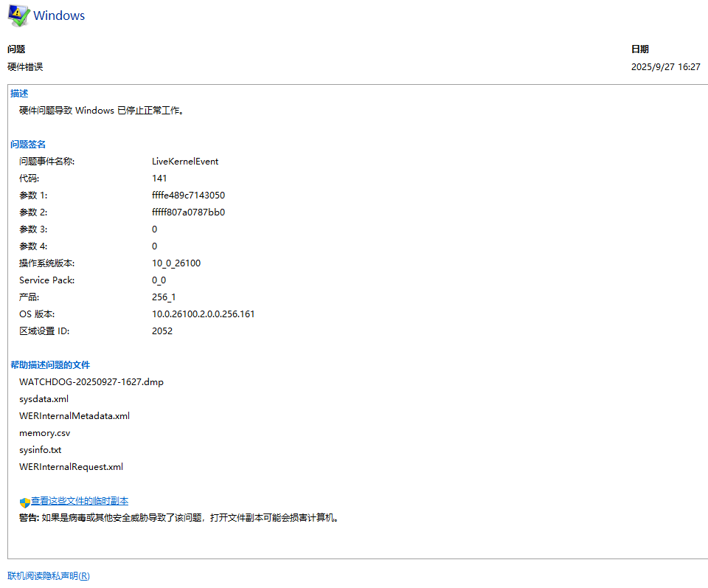Click the 描述 section heading
708x588 pixels.
(19, 94)
